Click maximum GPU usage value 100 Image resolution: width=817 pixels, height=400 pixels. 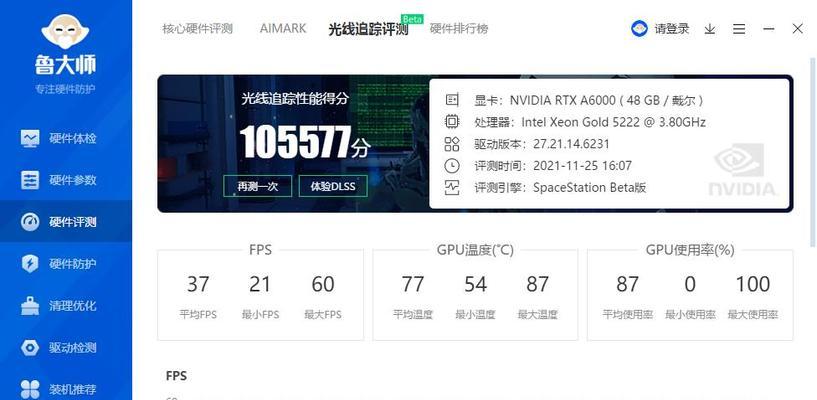click(752, 284)
